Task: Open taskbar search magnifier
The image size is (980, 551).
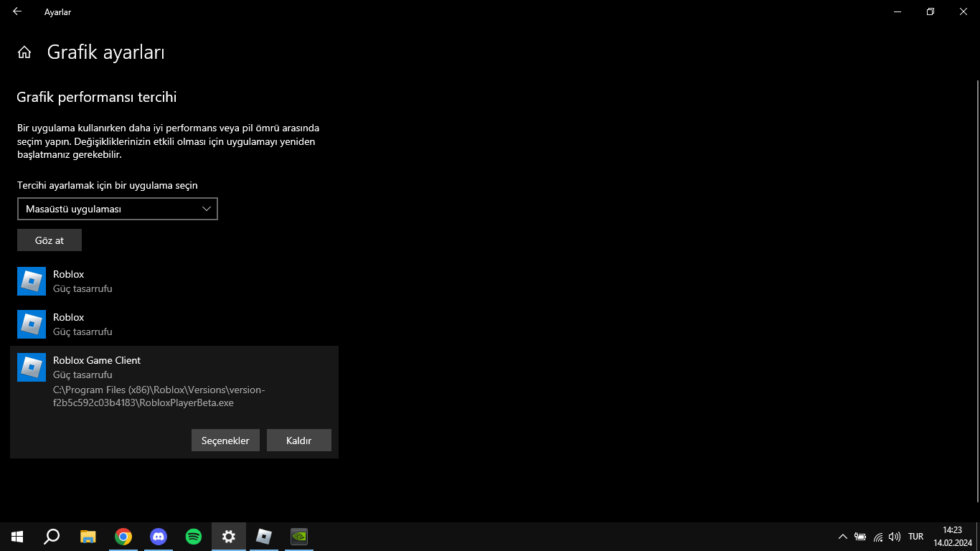Action: [x=52, y=537]
